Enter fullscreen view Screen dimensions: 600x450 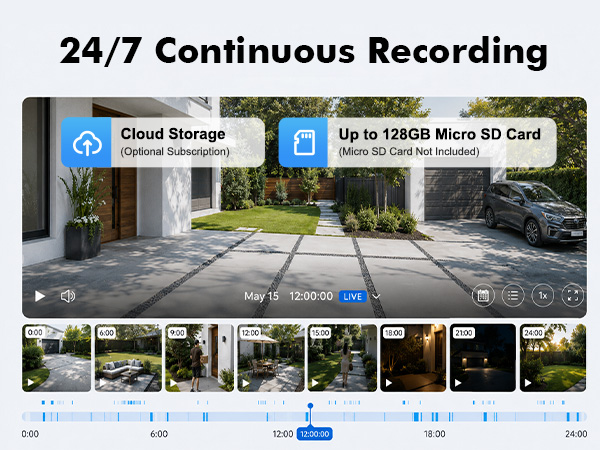point(572,295)
